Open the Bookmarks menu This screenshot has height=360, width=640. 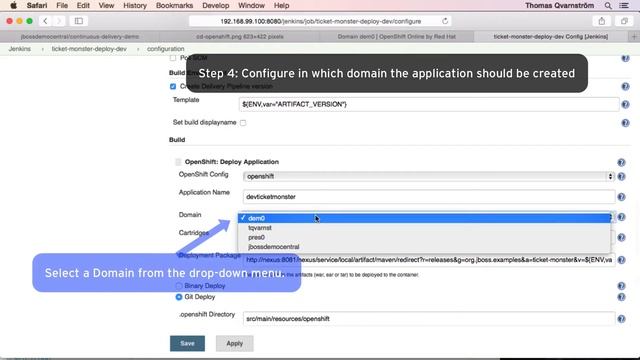coord(174,6)
